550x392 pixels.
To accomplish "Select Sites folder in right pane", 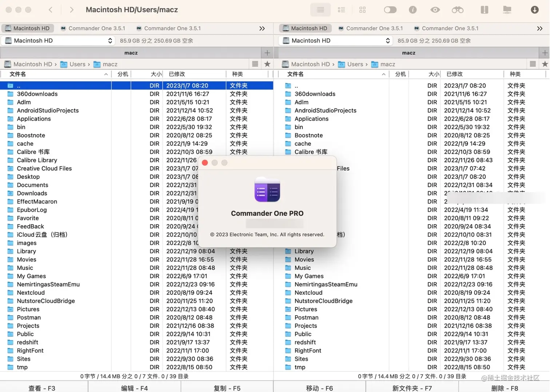I will pyautogui.click(x=412, y=359).
